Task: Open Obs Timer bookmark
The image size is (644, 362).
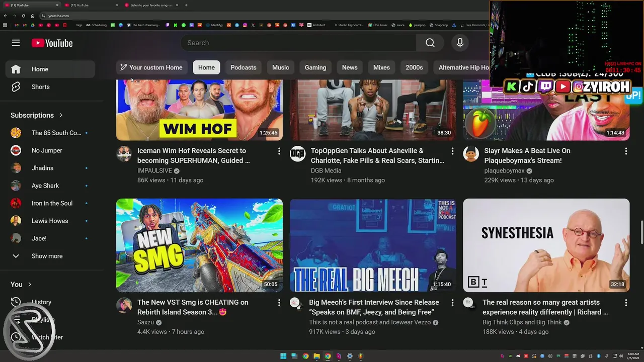Action: point(377,25)
